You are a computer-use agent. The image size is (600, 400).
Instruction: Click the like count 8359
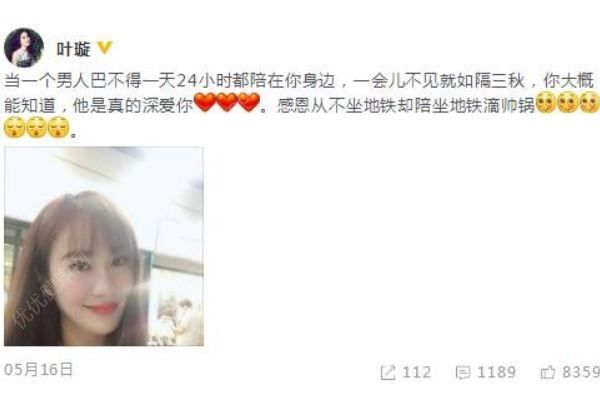(x=580, y=372)
